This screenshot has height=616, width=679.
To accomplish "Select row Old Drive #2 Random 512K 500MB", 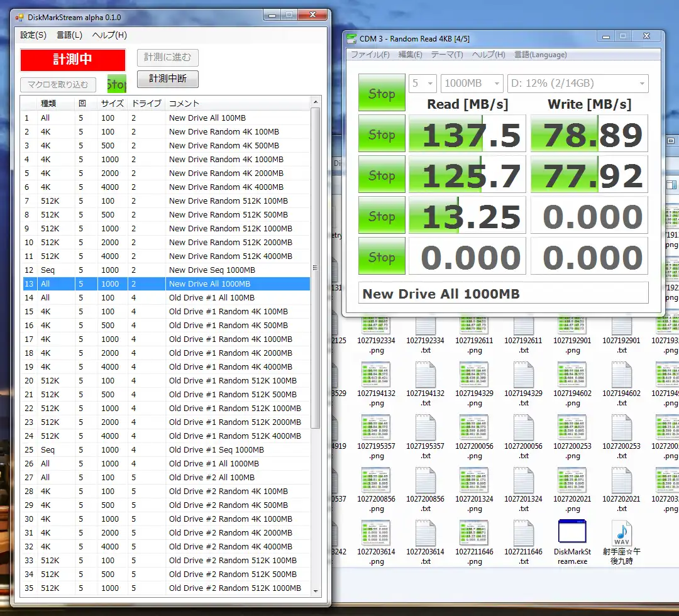I will (x=166, y=575).
